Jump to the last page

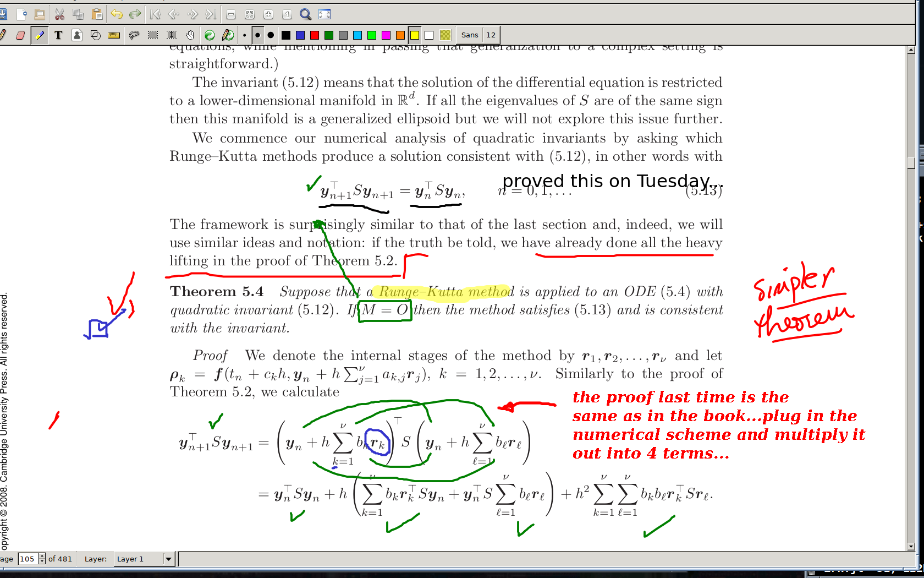tap(211, 14)
